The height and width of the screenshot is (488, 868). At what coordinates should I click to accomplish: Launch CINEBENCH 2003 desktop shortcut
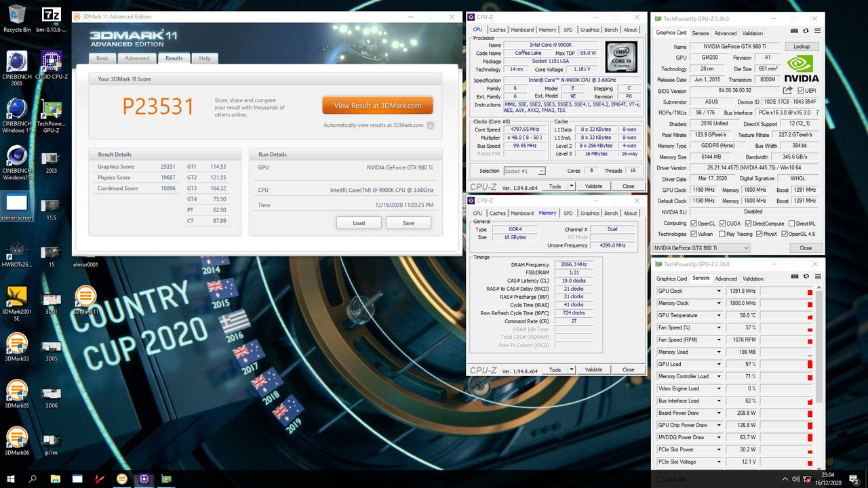click(16, 68)
